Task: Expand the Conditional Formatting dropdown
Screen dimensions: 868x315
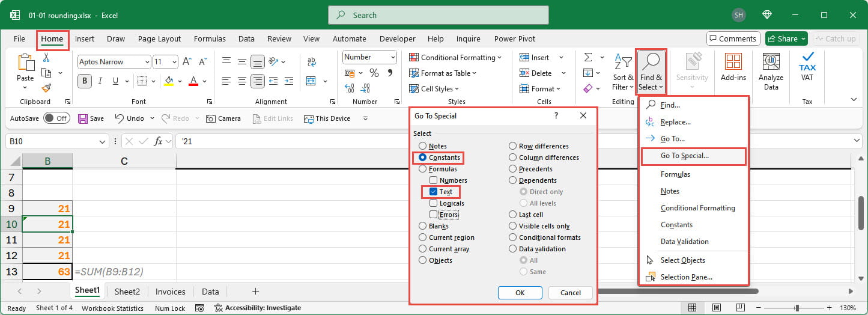Action: click(x=455, y=57)
